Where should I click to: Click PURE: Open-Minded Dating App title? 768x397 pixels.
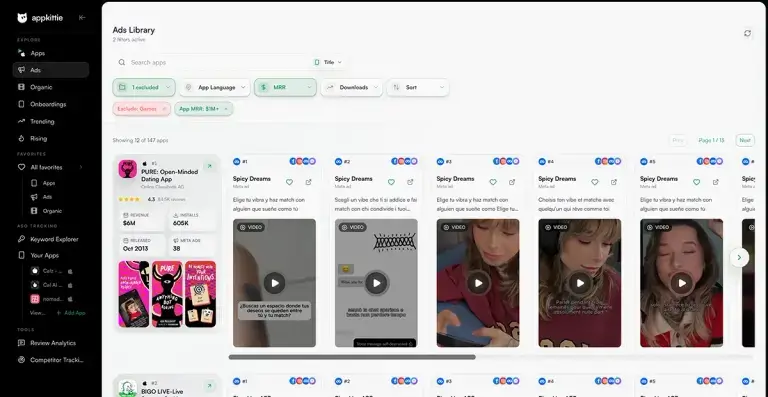169,176
